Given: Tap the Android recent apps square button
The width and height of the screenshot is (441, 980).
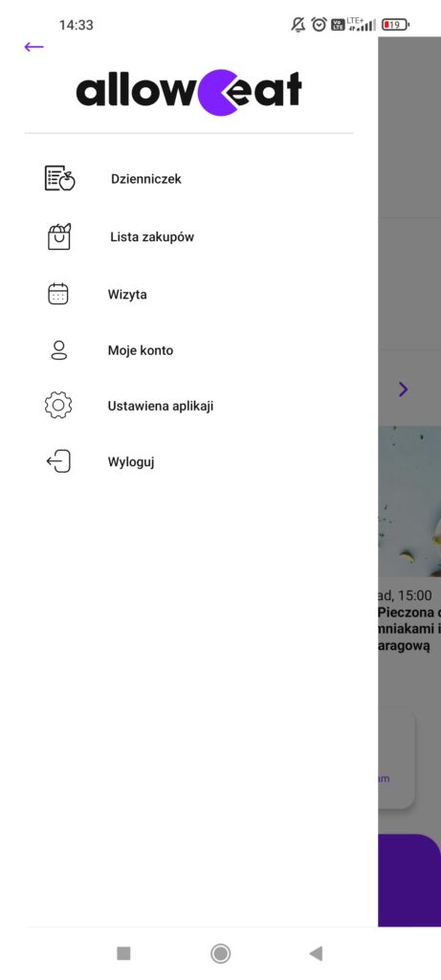Looking at the screenshot, I should [x=123, y=953].
